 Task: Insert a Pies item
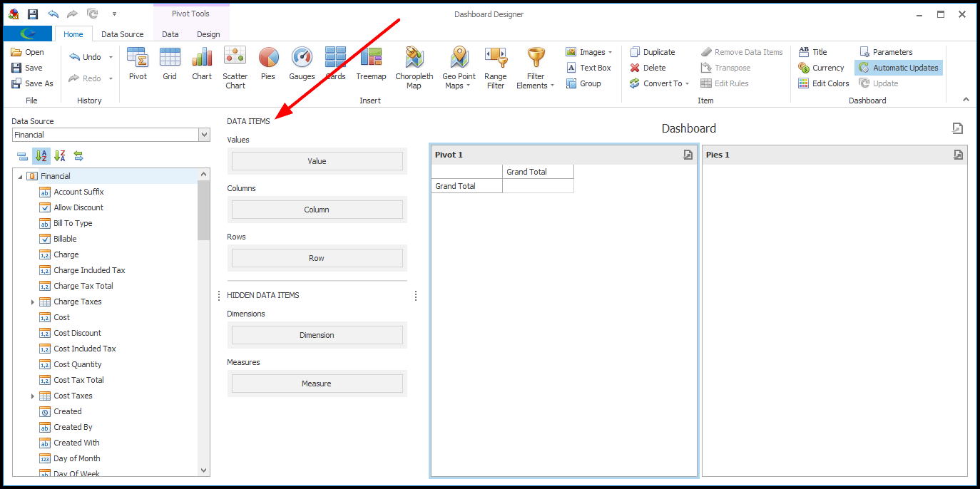coord(268,63)
